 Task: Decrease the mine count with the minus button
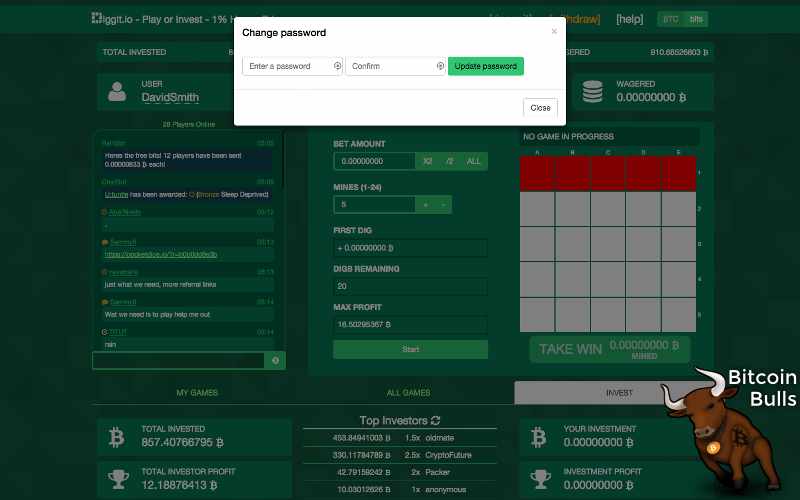pyautogui.click(x=443, y=205)
